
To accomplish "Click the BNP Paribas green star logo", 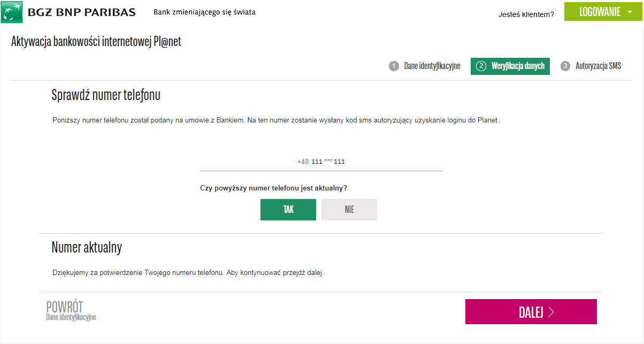I will (x=12, y=12).
